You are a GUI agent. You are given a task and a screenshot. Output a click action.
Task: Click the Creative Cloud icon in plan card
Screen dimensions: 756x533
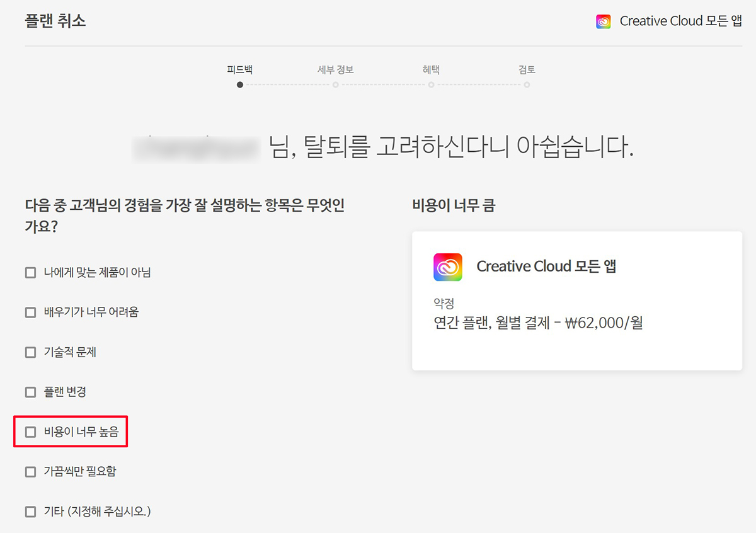click(448, 266)
